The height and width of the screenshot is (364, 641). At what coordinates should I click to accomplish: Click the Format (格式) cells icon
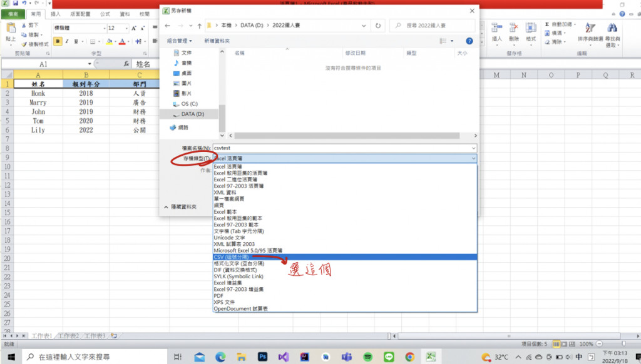coord(531,28)
